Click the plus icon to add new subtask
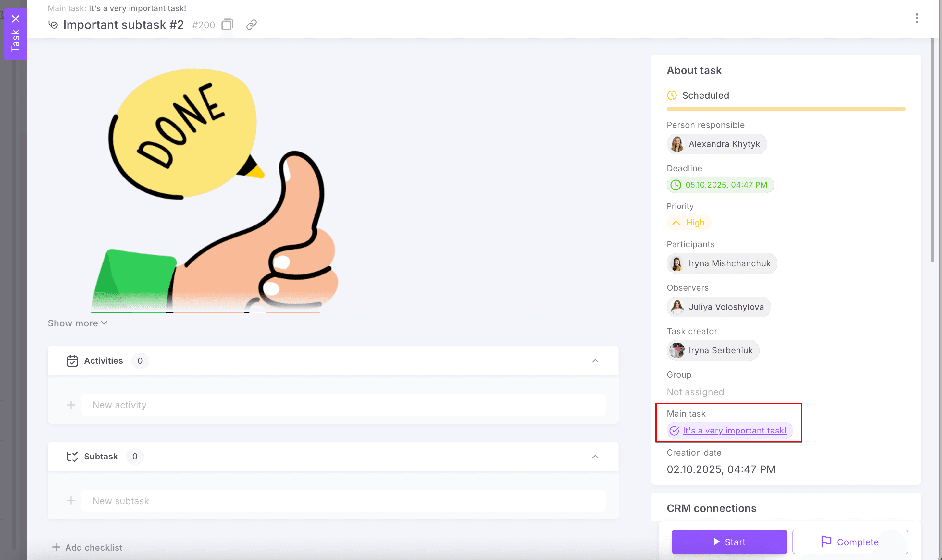This screenshot has width=942, height=560. (71, 500)
